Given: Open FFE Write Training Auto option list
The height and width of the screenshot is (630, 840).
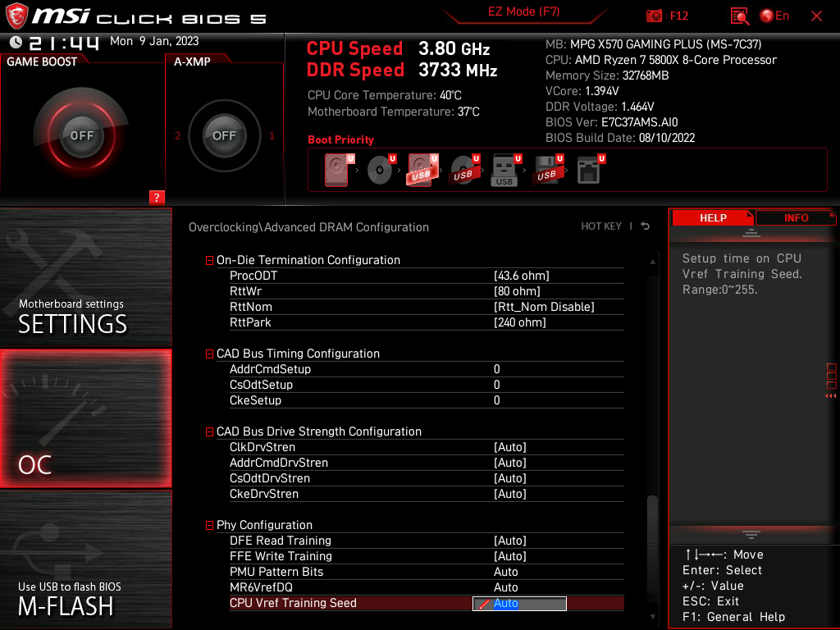Looking at the screenshot, I should (510, 557).
